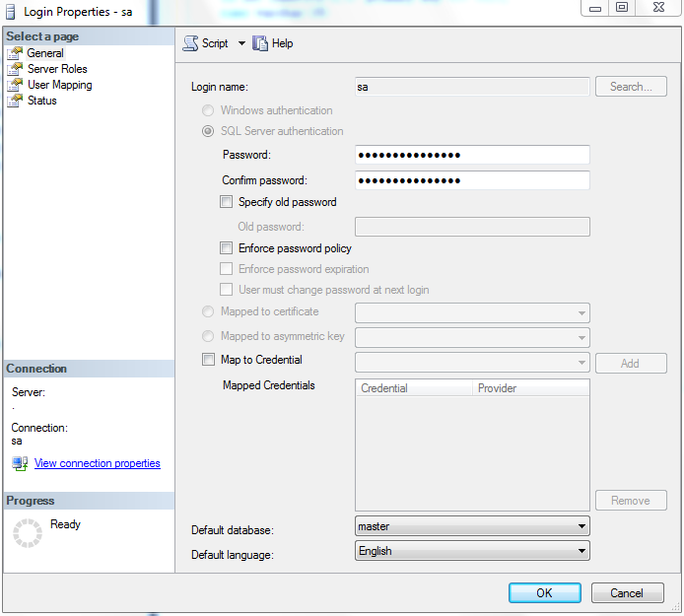Screen dimensions: 684x616
Task: Select Windows authentication radio button
Action: coord(208,110)
